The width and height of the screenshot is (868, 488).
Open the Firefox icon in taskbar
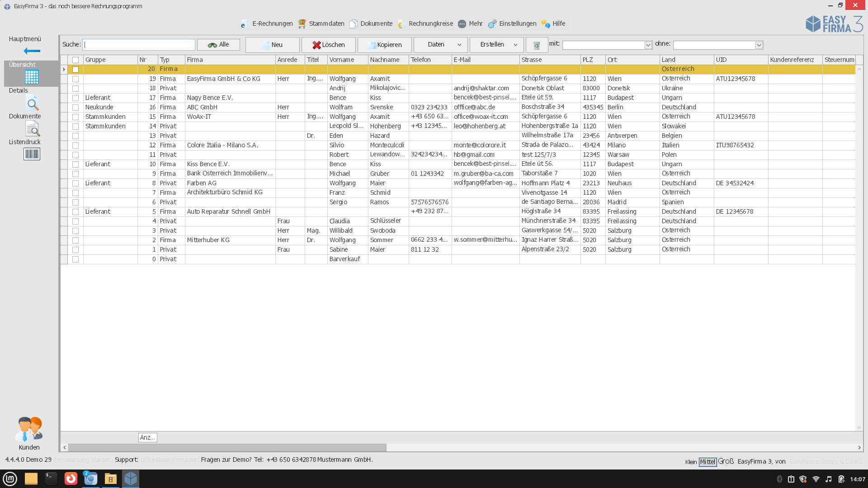71,479
